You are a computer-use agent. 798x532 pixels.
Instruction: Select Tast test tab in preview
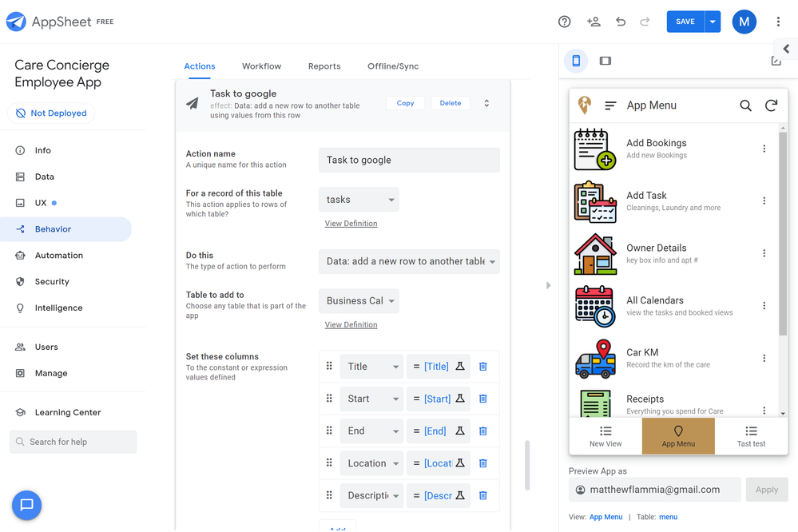pyautogui.click(x=751, y=436)
